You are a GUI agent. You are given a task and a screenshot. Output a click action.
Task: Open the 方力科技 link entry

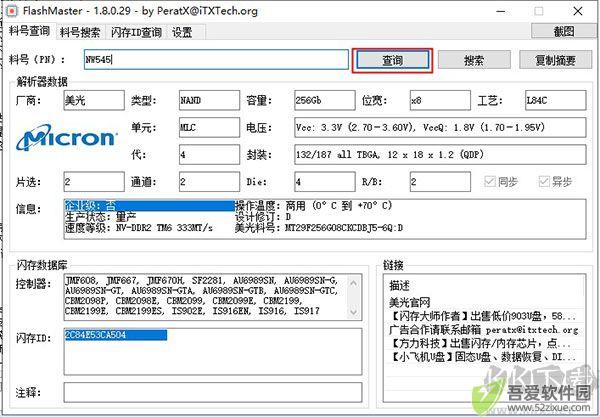pyautogui.click(x=480, y=343)
